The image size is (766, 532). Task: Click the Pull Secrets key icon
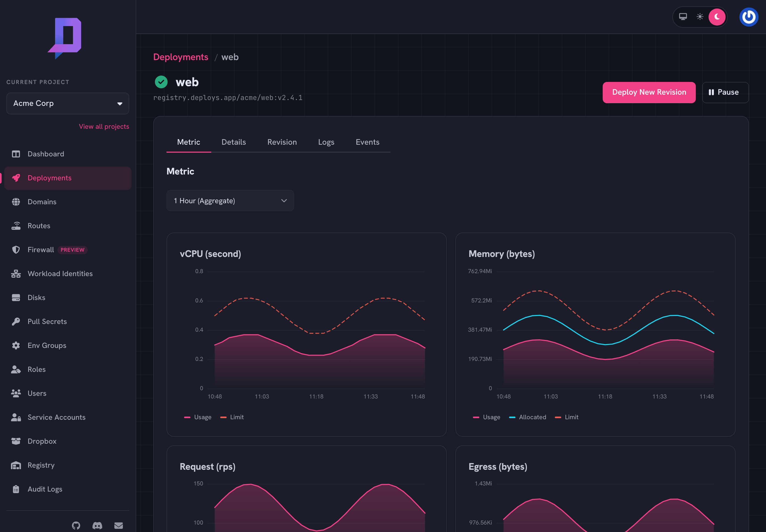pos(16,322)
